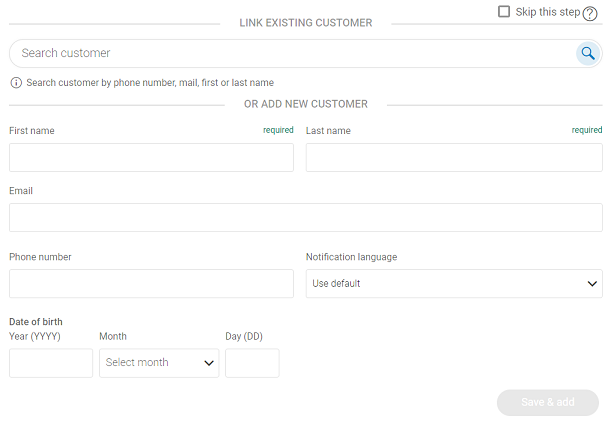Click the Email input field
The width and height of the screenshot is (611, 425).
(305, 218)
